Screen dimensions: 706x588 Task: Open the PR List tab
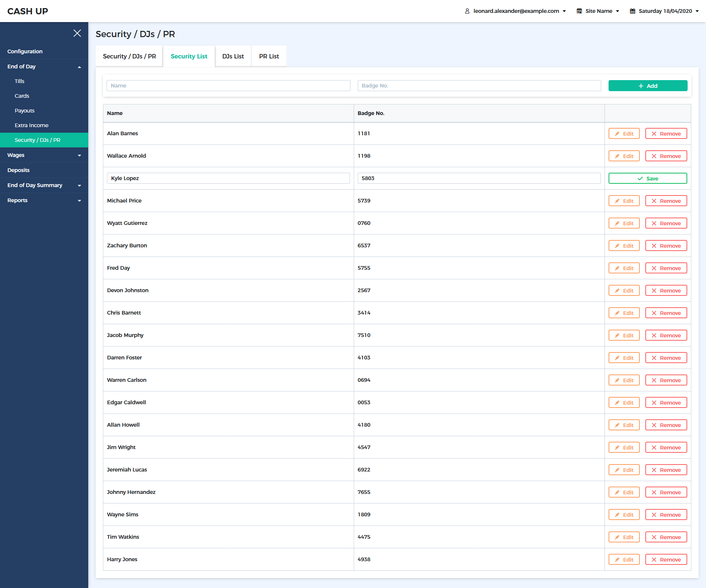269,56
